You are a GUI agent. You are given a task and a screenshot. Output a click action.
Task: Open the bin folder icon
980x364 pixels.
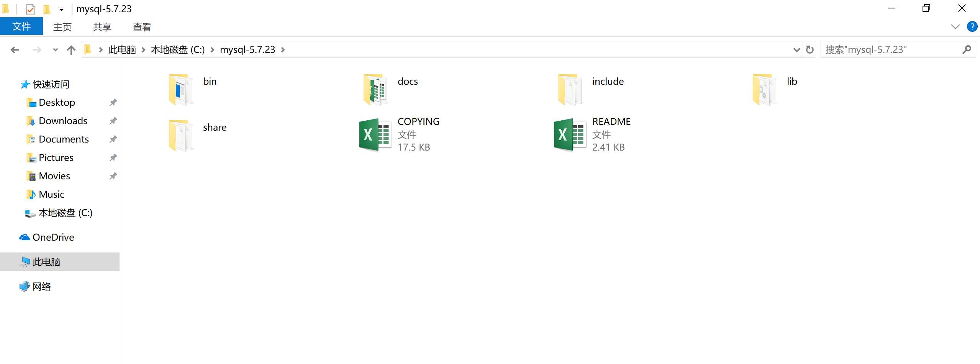[180, 90]
